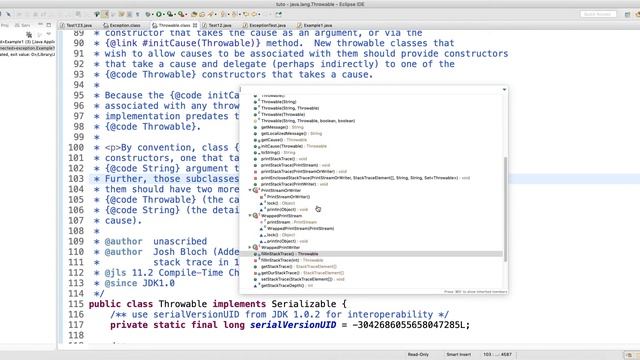This screenshot has height=360, width=640.
Task: Select Throwable(Throwable) constructor in outline
Action: pos(282,115)
